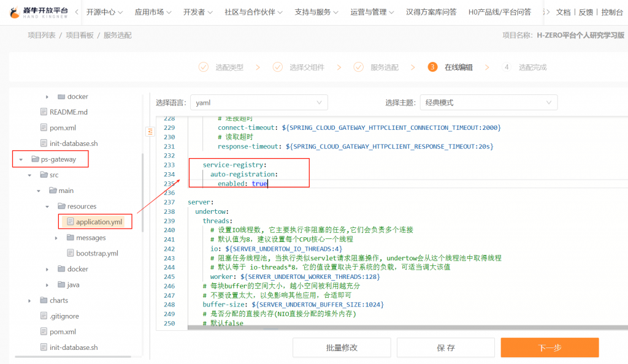Select application.yml in file tree
Viewport: 628px width, 364px height.
tap(99, 222)
